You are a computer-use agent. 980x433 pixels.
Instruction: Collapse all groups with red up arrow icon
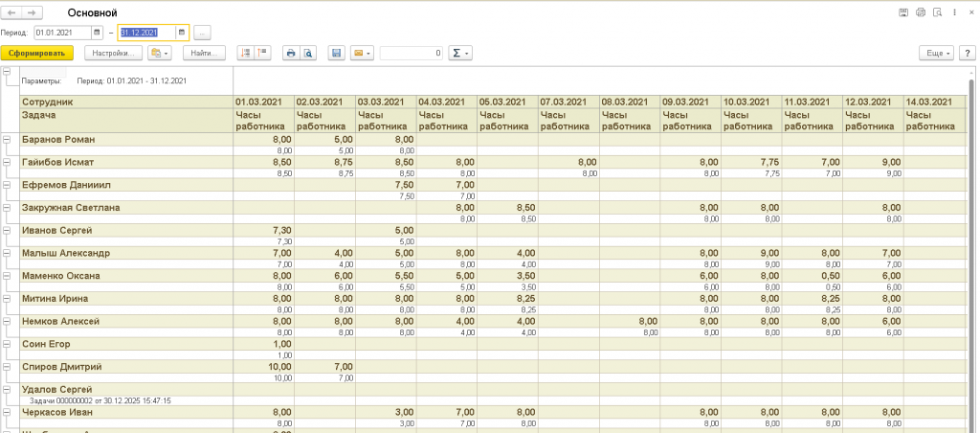click(262, 54)
